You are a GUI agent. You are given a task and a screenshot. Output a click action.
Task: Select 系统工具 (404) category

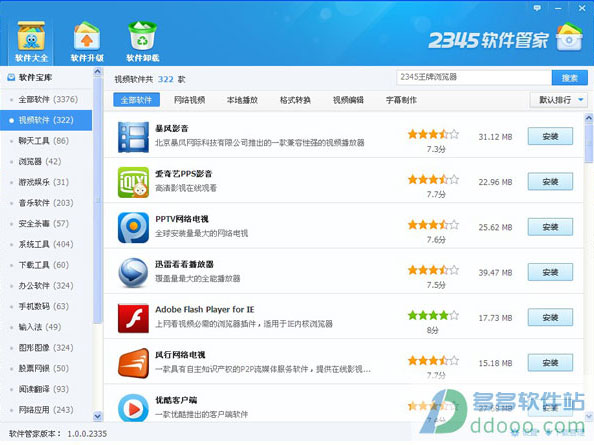pyautogui.click(x=46, y=244)
